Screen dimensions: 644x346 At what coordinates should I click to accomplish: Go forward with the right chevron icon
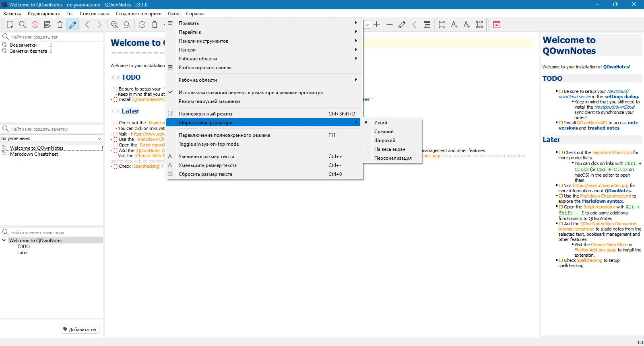coord(99,25)
